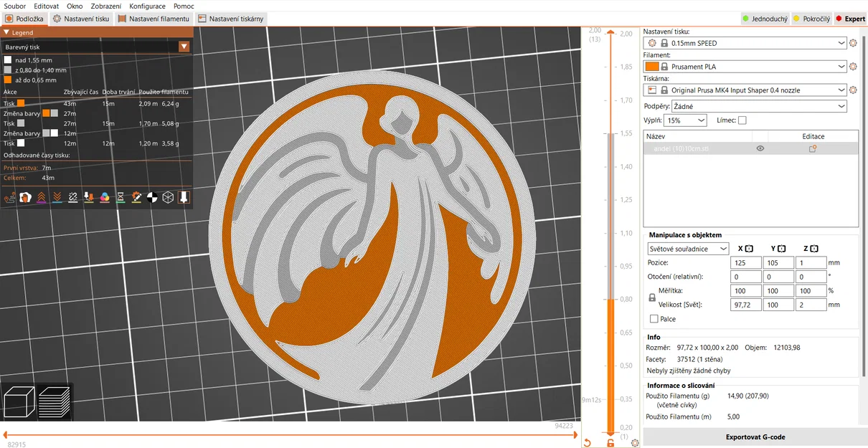Click Exportovat G-code button

click(x=755, y=437)
